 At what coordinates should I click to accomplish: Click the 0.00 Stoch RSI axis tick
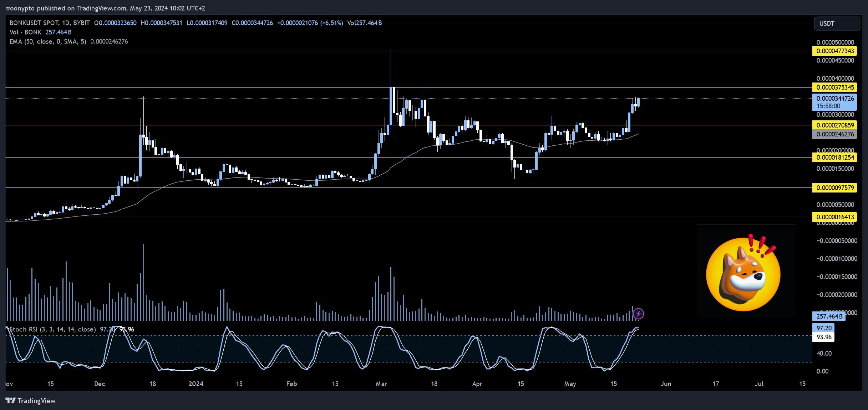[822, 371]
